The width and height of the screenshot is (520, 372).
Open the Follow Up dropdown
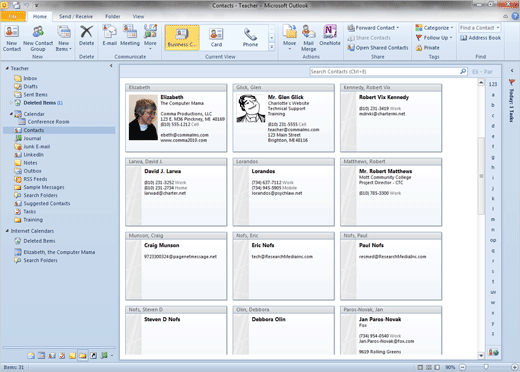pos(434,38)
